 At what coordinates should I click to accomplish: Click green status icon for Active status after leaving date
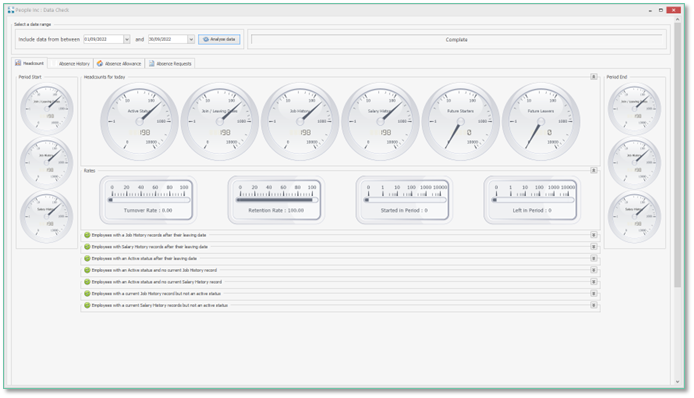pyautogui.click(x=87, y=259)
